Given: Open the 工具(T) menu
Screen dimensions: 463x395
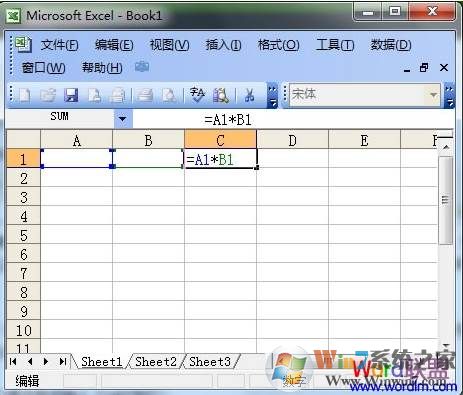Looking at the screenshot, I should [335, 45].
